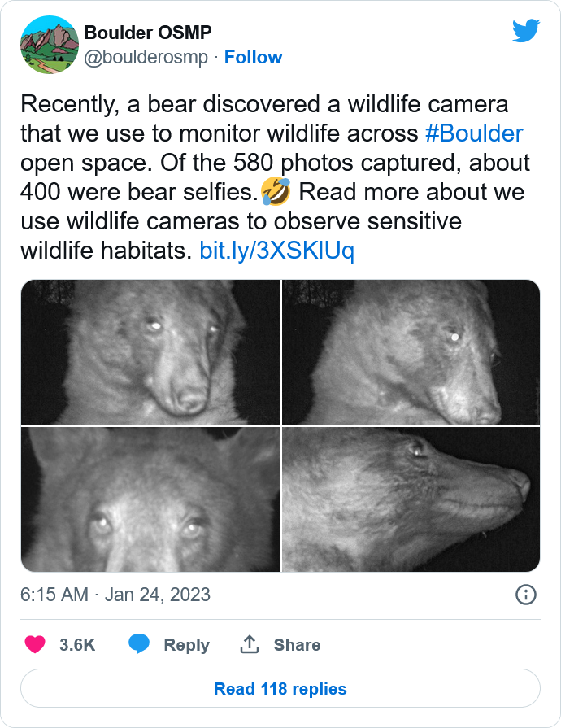
Task: Open the 6:15 AM · Jan 24, 2023 timestamp
Action: 115,595
